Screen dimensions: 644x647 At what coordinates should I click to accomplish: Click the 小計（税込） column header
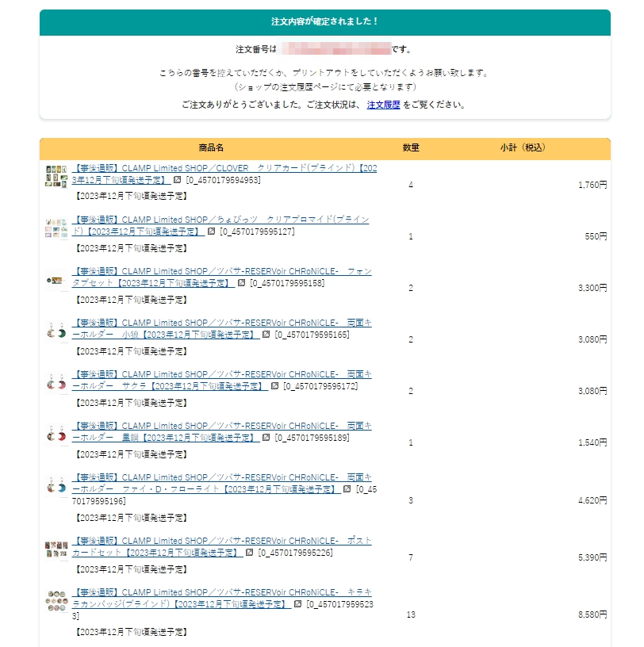[x=523, y=147]
